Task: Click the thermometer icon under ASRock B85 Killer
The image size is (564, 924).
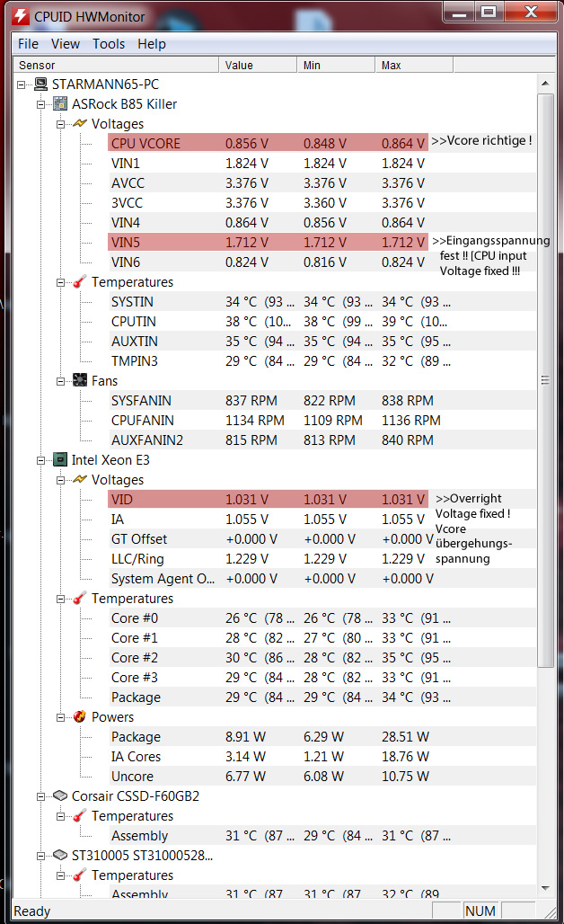Action: click(79, 281)
